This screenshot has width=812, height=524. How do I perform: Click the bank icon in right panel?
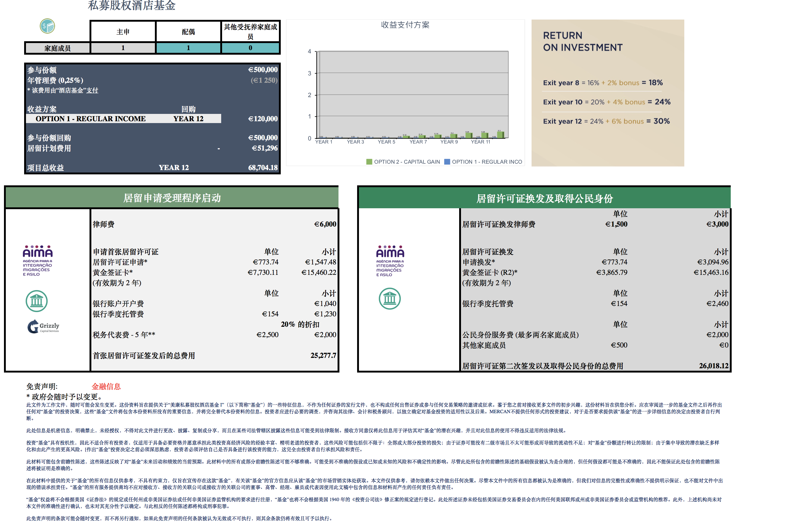coord(390,299)
